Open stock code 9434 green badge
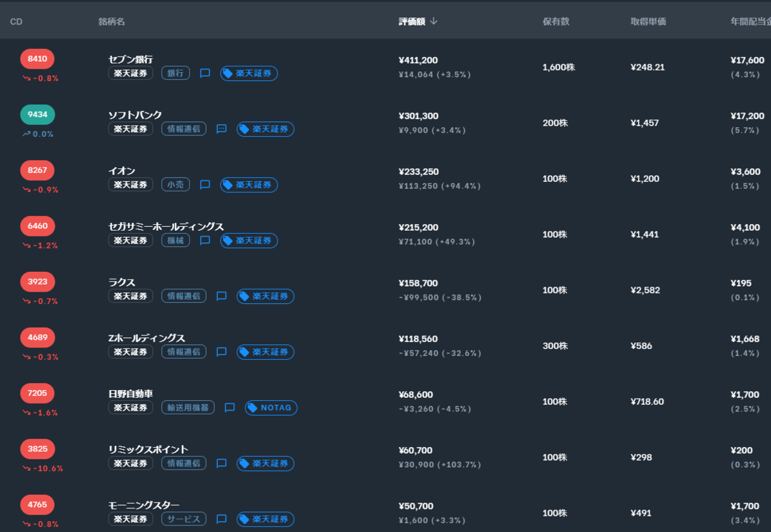This screenshot has height=532, width=771. 37,114
